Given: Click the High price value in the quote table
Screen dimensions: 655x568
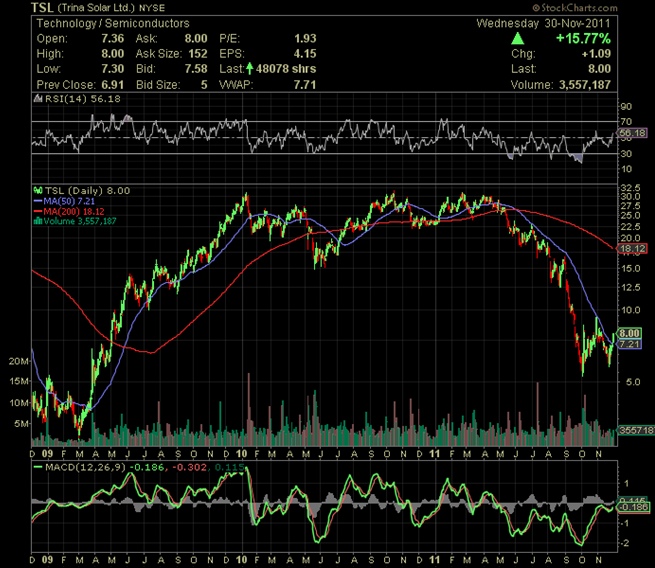Looking at the screenshot, I should coord(113,54).
